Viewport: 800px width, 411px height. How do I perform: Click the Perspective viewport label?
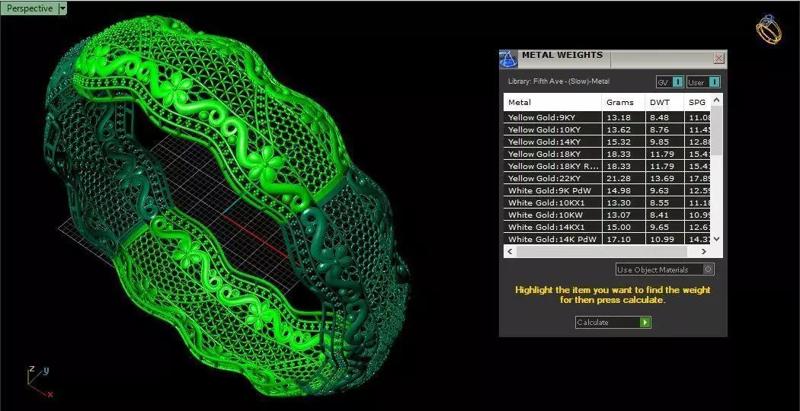click(x=30, y=8)
